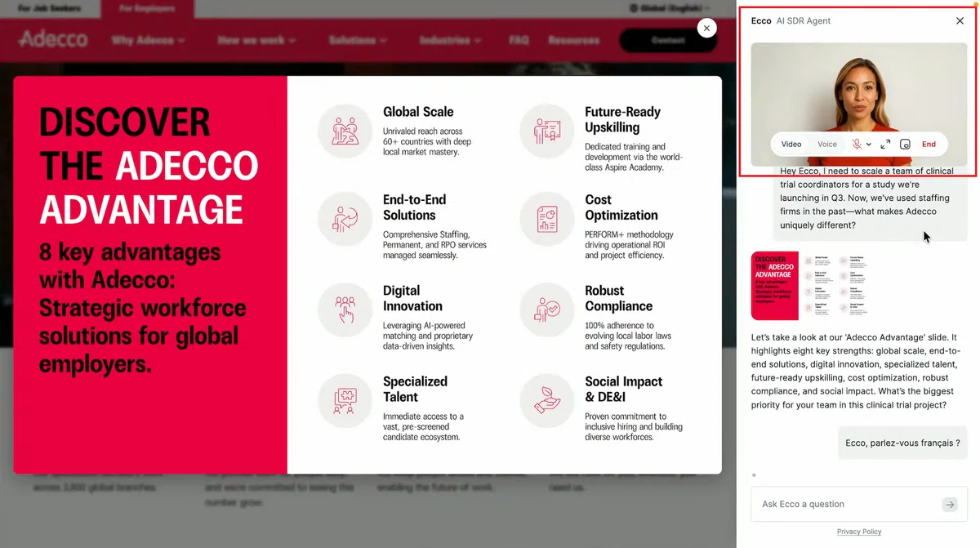Select the For Job Seekers tab
Viewport: 980px width, 548px height.
coord(49,9)
